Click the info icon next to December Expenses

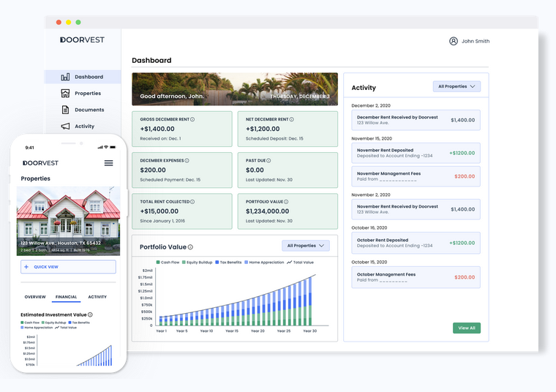click(x=187, y=161)
